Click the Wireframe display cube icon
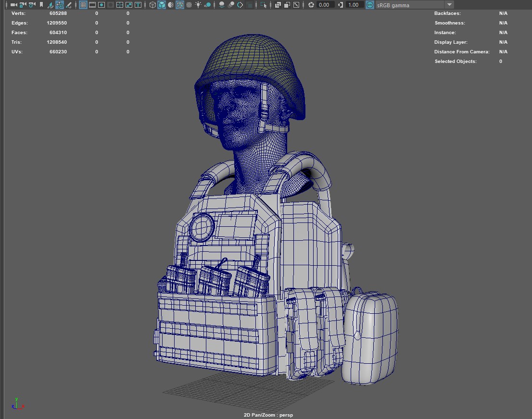Screen dimensions: 532x419 click(x=152, y=5)
